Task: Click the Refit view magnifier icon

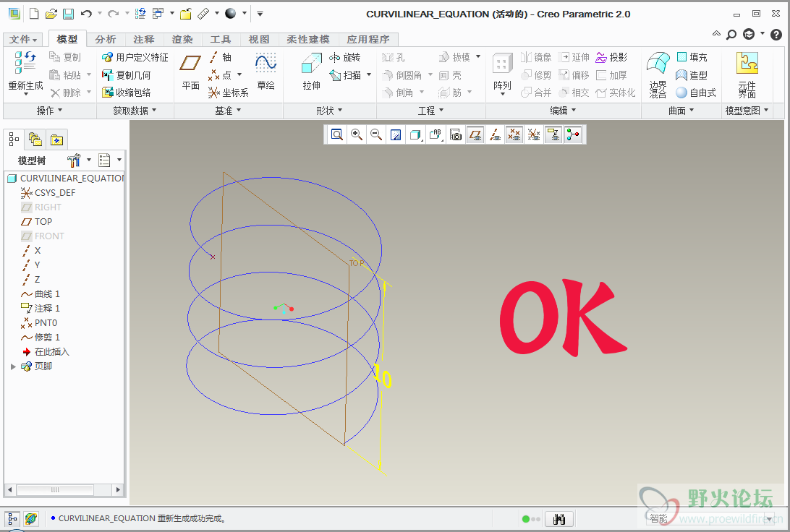Action: (x=337, y=134)
